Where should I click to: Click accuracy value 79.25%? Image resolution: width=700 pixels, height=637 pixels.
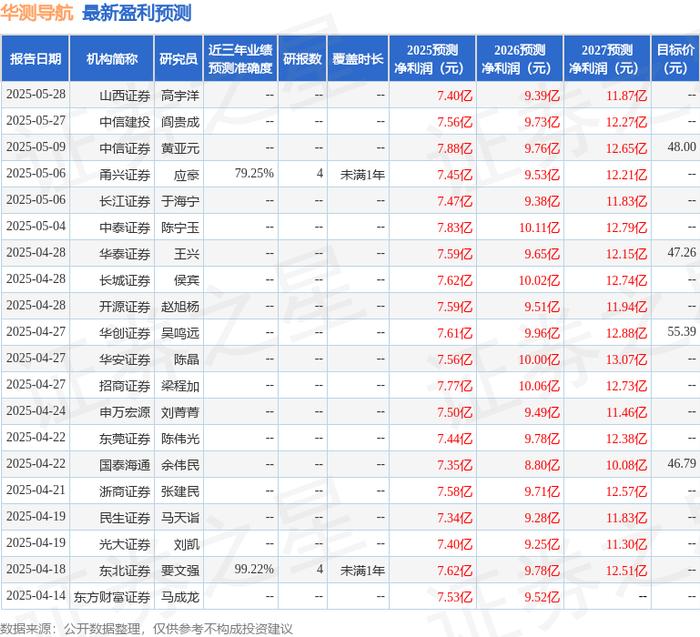tap(254, 173)
